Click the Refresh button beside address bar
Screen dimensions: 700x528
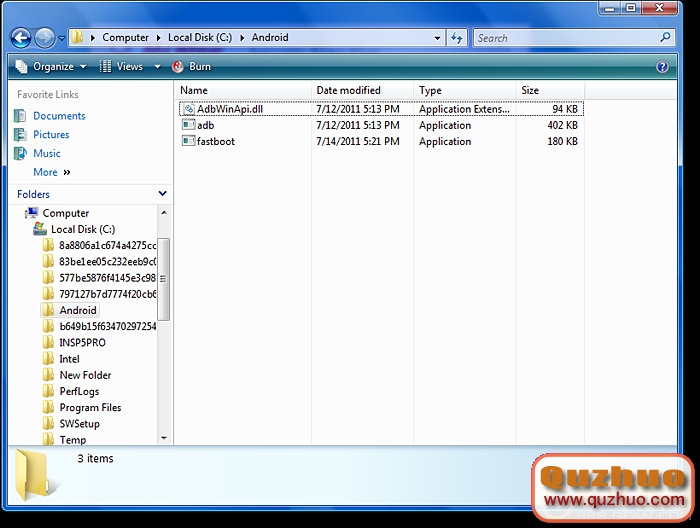tap(456, 38)
